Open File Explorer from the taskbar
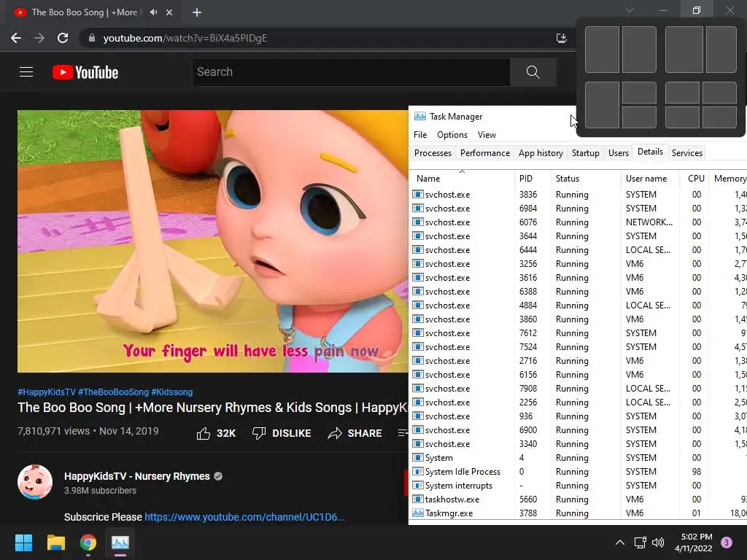 pos(55,542)
